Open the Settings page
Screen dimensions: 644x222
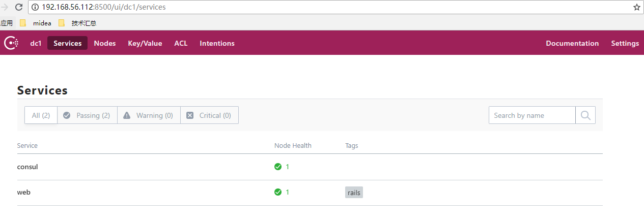pos(625,43)
